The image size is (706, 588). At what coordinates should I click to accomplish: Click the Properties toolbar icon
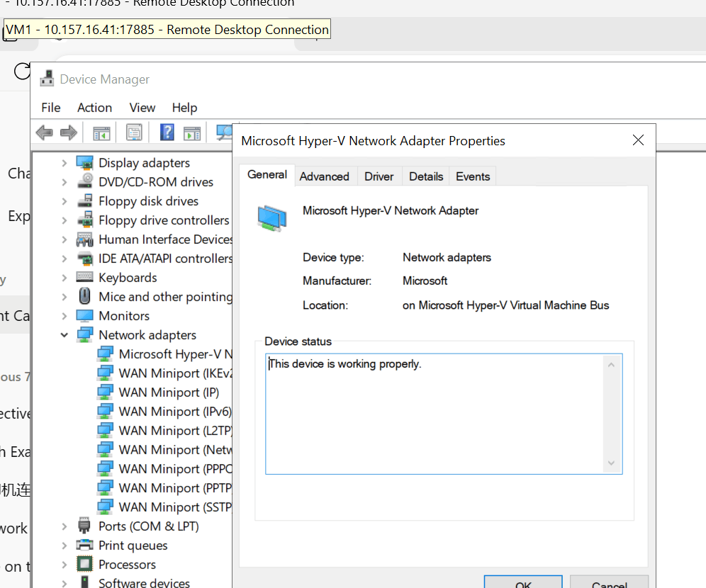click(x=134, y=132)
